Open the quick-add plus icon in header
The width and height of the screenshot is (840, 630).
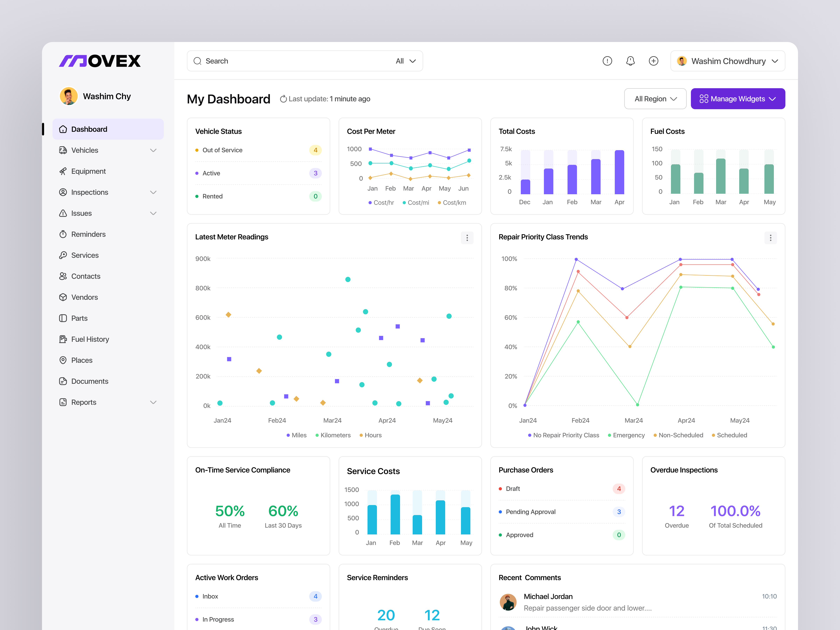[654, 61]
